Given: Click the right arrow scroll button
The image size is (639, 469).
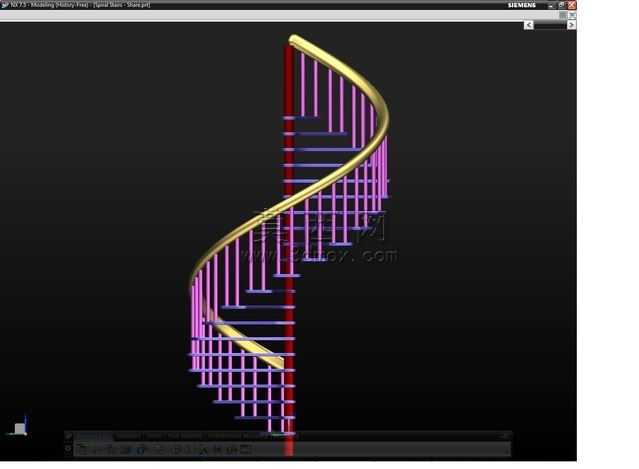Looking at the screenshot, I should (x=571, y=25).
